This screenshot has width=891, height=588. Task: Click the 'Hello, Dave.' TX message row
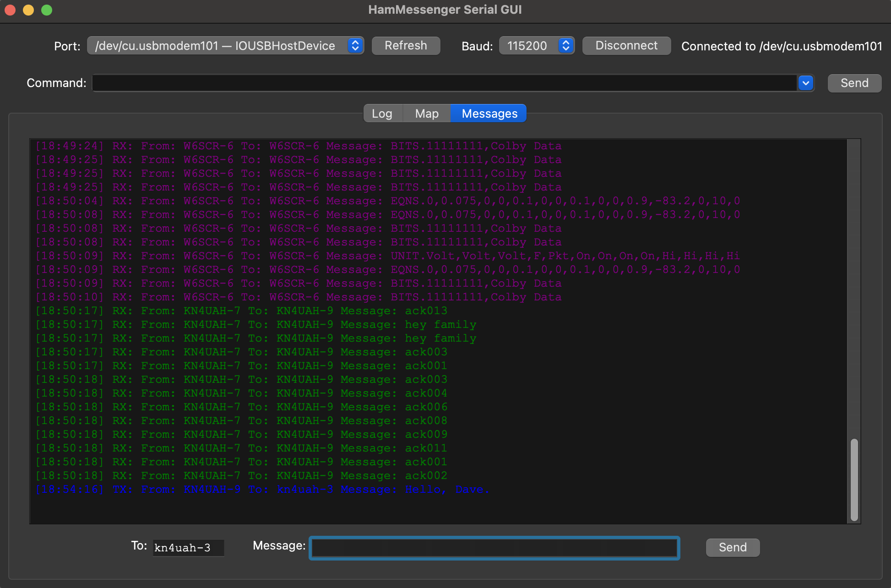point(262,489)
